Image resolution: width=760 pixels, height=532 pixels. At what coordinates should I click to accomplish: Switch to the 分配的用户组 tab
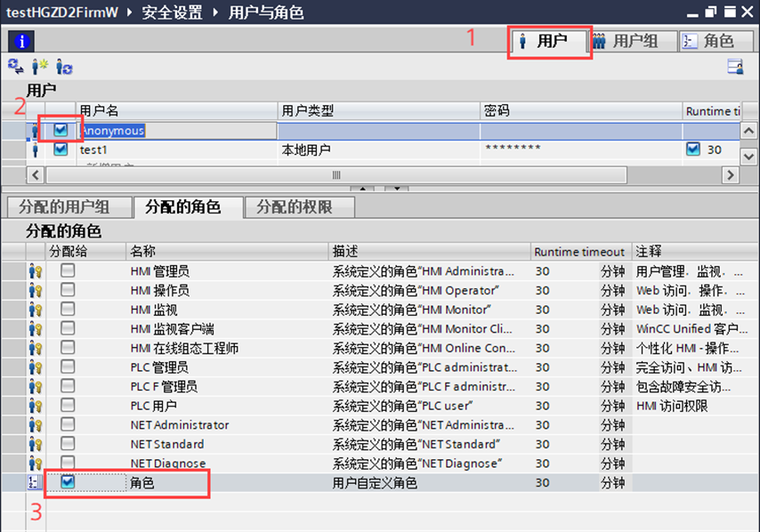[64, 206]
